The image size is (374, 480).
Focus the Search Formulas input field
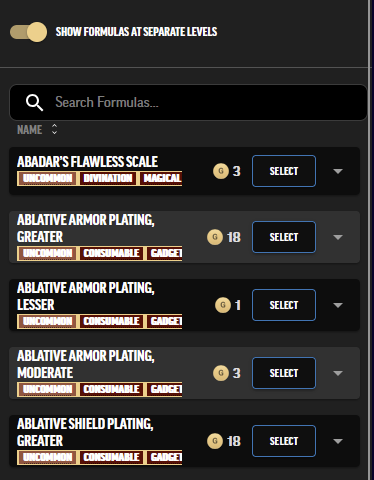pyautogui.click(x=188, y=102)
